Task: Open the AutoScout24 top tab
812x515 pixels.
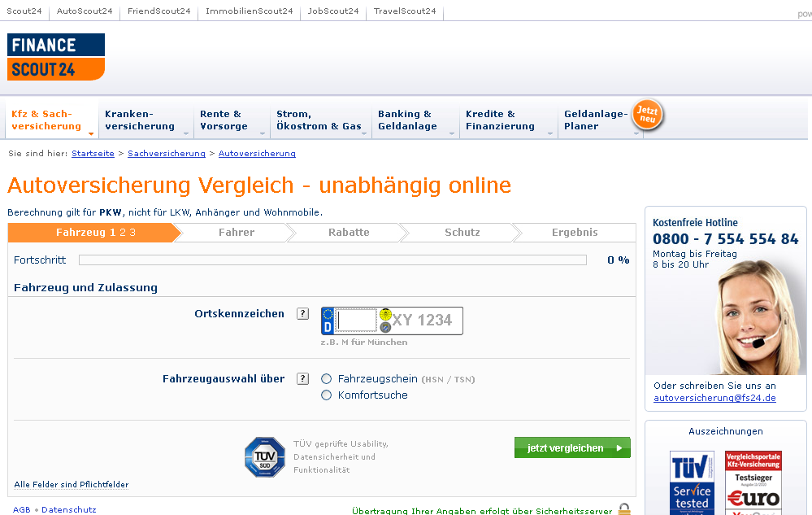Action: point(85,11)
